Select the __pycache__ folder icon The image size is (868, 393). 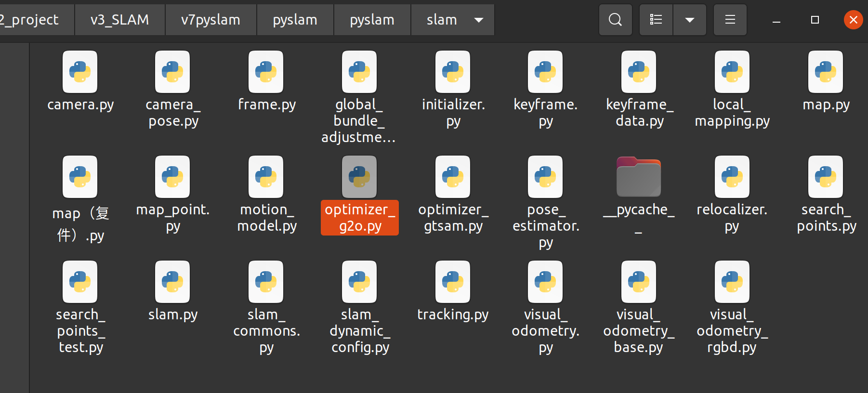coord(639,177)
